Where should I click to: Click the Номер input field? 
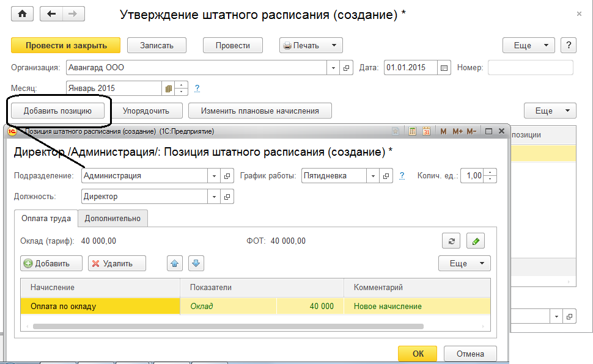tap(530, 68)
